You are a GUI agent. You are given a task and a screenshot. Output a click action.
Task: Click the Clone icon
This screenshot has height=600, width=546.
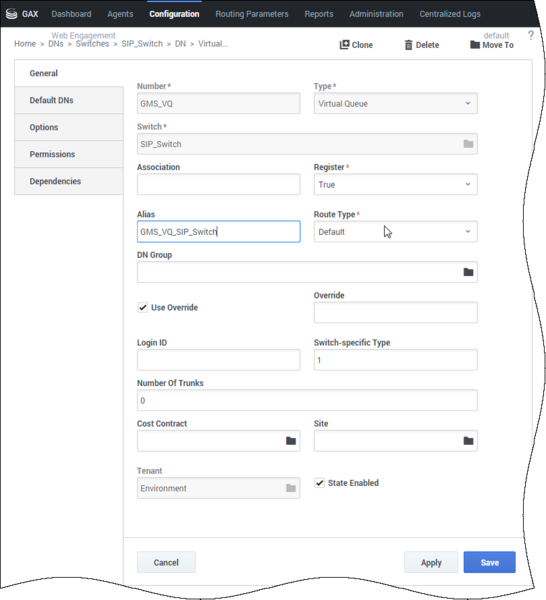(344, 45)
